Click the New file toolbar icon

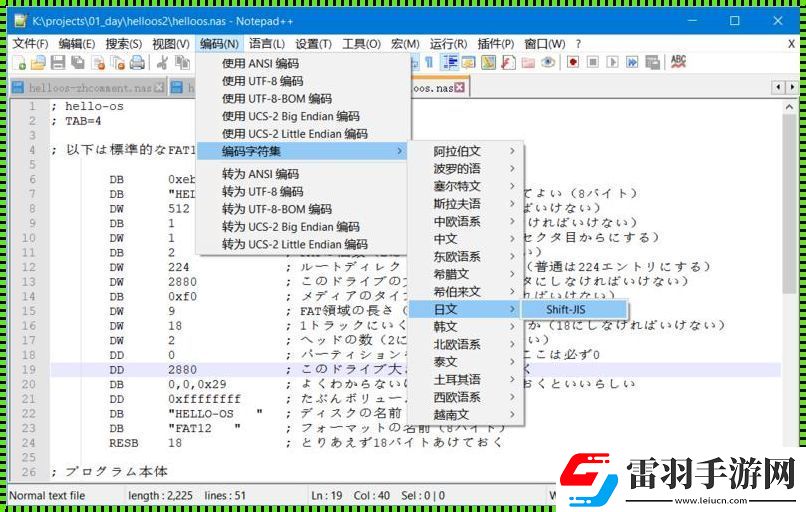19,63
